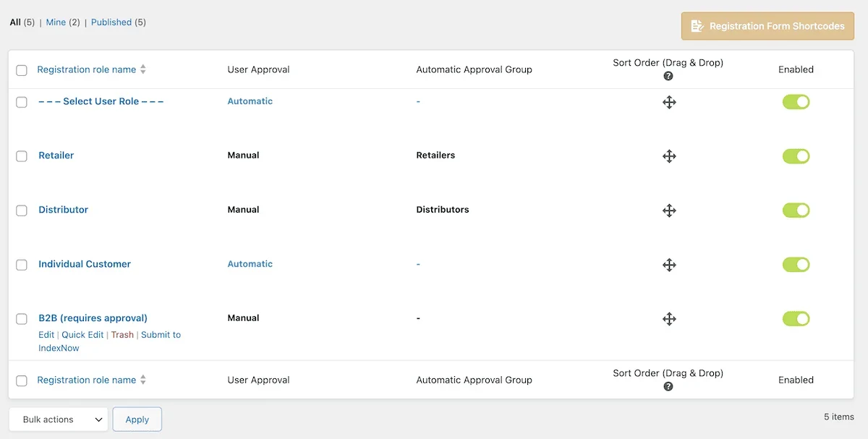This screenshot has height=439, width=868.
Task: Check the Distributor row checkbox
Action: coord(21,210)
